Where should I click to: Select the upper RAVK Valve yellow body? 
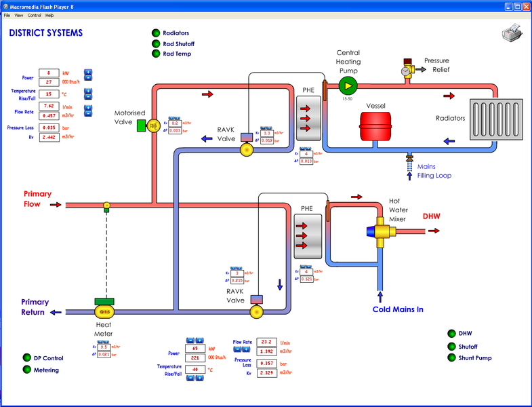247,149
